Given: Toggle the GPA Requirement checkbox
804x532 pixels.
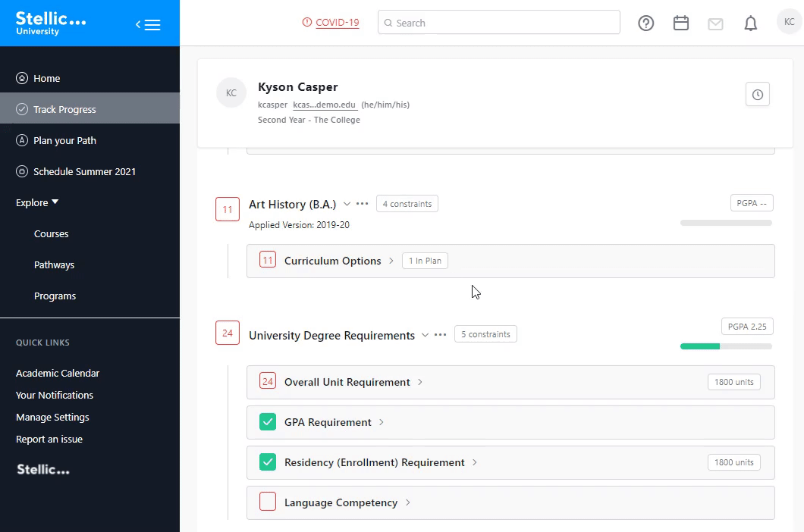Looking at the screenshot, I should (x=267, y=422).
